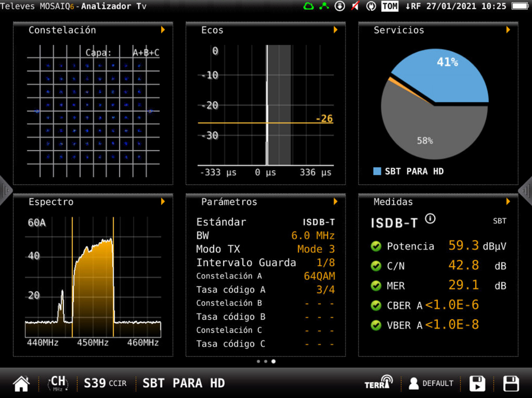Select the third page dot
Viewport: 532px width, 398px height.
(273, 361)
